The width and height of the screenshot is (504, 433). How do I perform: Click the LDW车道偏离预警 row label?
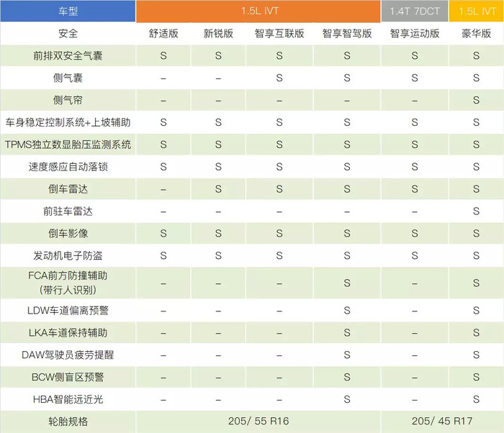(x=68, y=311)
